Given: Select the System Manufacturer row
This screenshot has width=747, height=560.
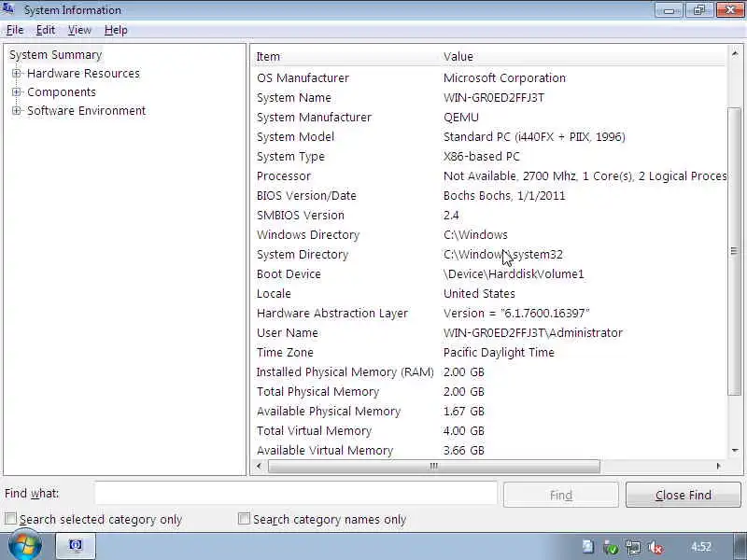Looking at the screenshot, I should coord(489,118).
